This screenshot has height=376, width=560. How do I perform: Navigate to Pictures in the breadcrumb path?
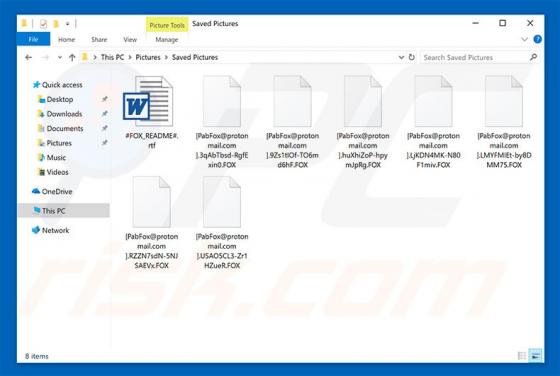148,57
